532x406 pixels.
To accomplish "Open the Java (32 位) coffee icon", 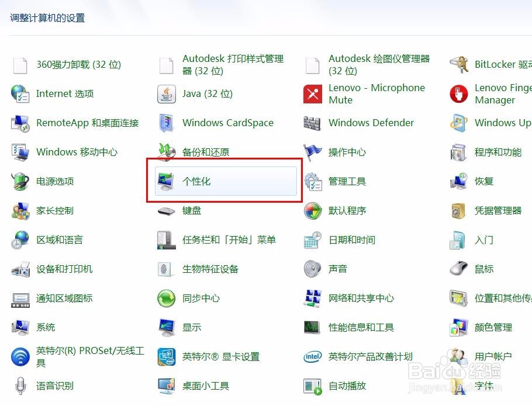I will click(166, 94).
